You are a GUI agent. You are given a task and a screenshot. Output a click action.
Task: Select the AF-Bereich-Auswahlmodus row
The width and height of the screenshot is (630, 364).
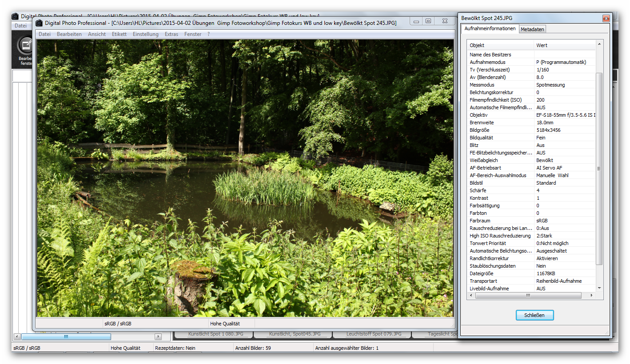[531, 175]
